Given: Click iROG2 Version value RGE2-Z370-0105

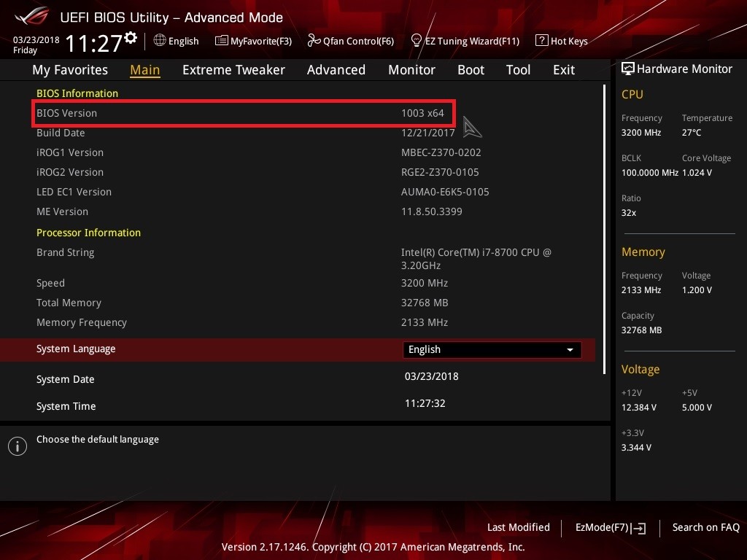Looking at the screenshot, I should (x=440, y=172).
